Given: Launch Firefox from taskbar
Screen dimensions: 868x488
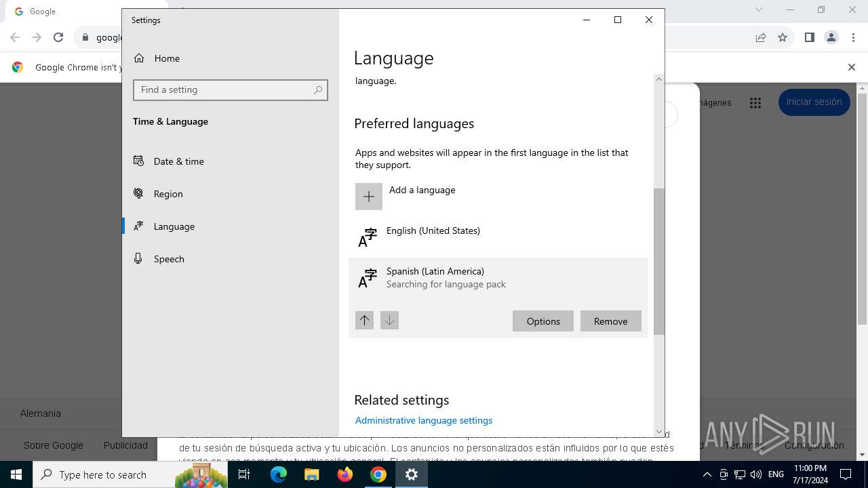Looking at the screenshot, I should click(x=345, y=474).
